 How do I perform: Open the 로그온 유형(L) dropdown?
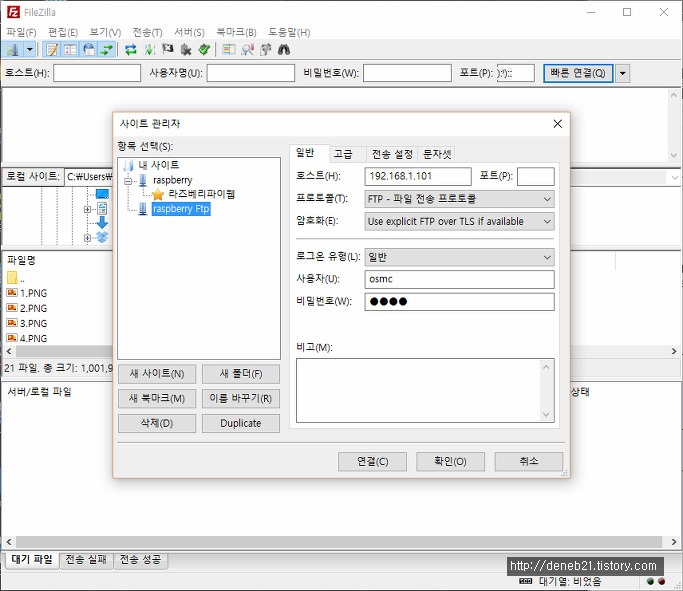click(x=460, y=257)
